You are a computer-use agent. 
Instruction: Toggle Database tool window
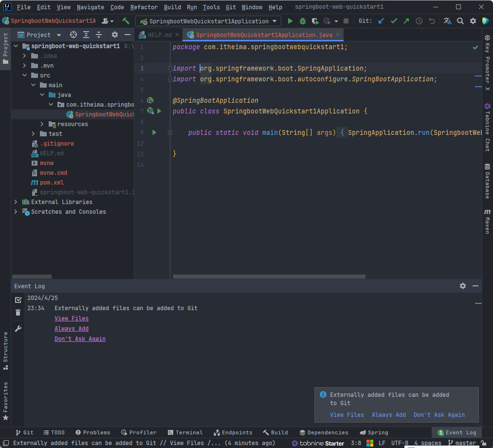[487, 181]
